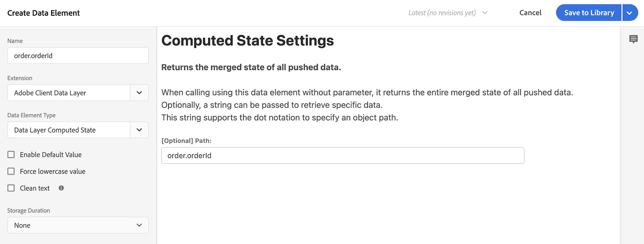Image resolution: width=644 pixels, height=244 pixels.
Task: Open Save to Library split-button arrow
Action: click(630, 13)
